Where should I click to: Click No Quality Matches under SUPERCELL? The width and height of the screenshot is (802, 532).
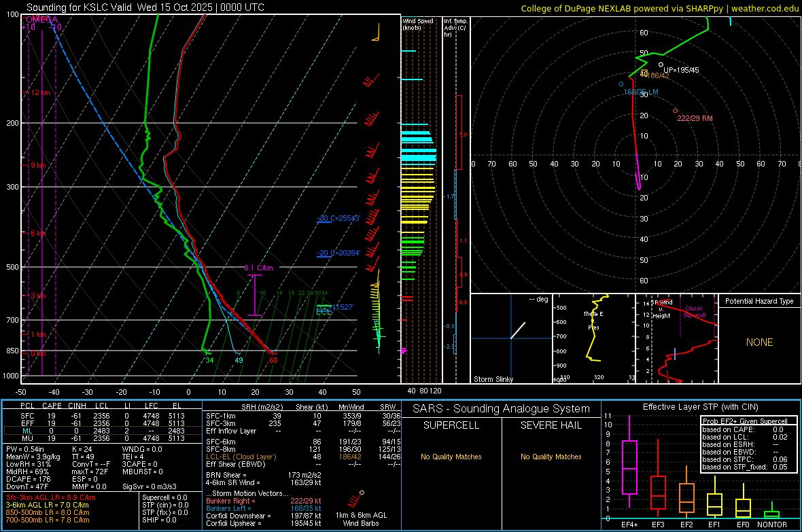(x=451, y=457)
